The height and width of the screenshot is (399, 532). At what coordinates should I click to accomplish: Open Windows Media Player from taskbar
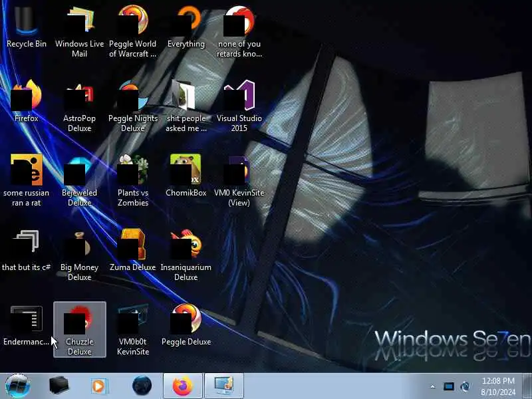tap(99, 386)
